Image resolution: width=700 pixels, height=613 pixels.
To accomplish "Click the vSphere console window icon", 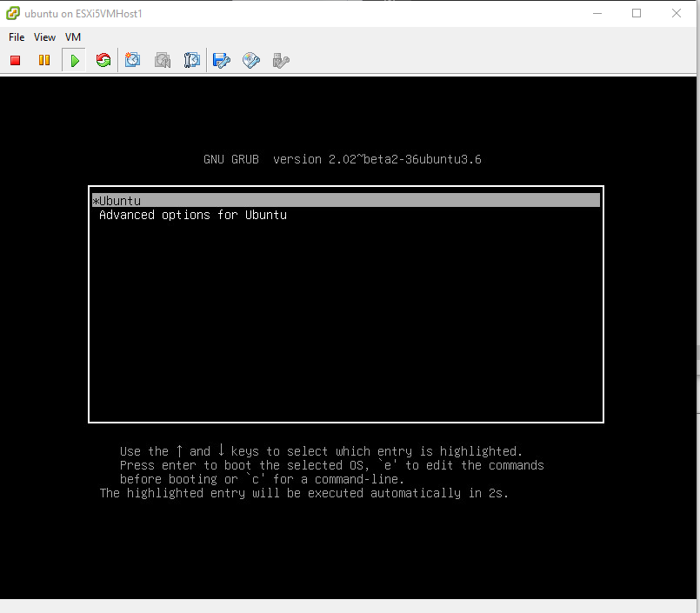I will tap(13, 13).
